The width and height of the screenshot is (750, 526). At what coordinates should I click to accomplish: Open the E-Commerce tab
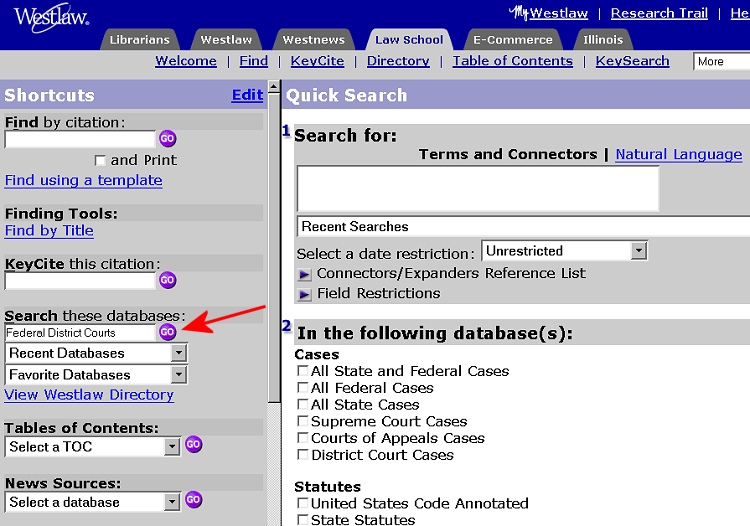click(x=513, y=40)
